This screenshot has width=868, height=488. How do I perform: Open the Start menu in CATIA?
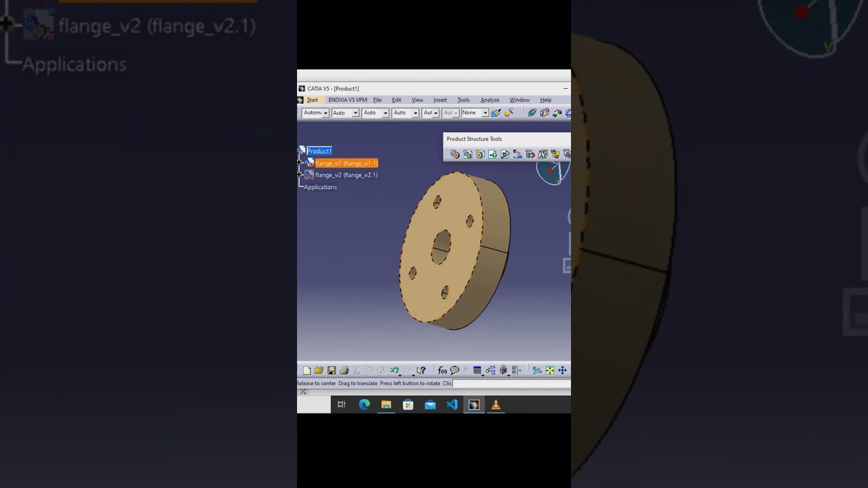pos(312,100)
